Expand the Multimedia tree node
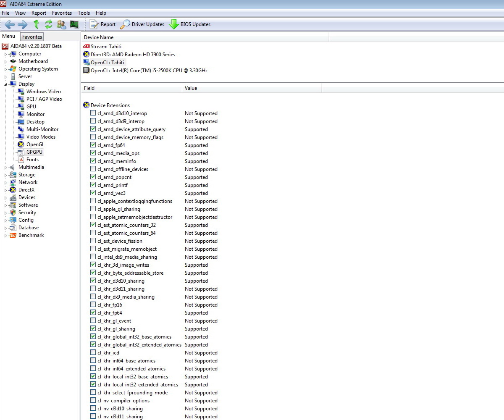Screen dimensions: 504x420 pos(6,168)
